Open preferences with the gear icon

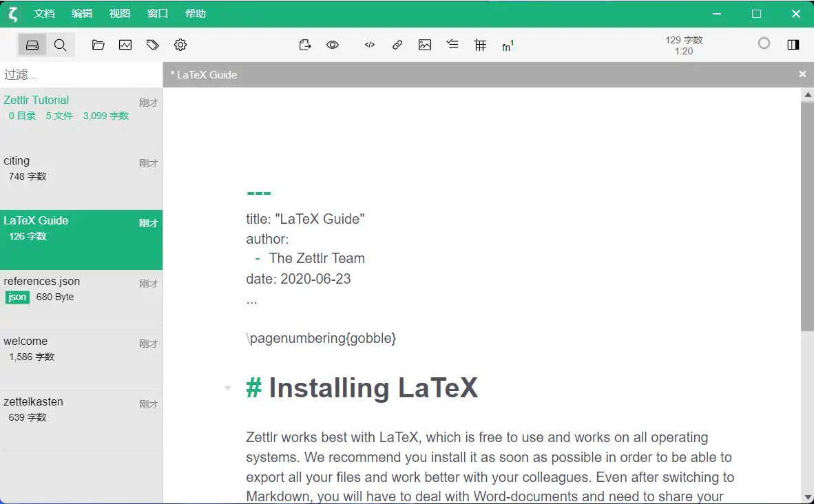tap(180, 45)
